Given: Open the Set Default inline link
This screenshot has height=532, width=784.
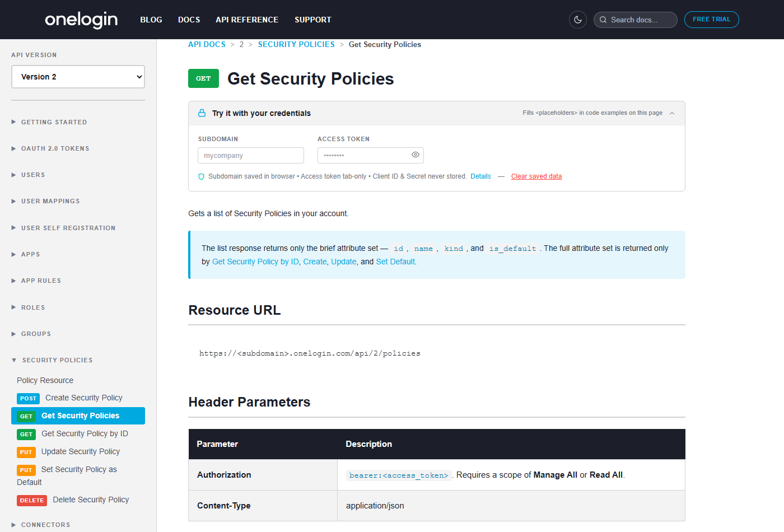Looking at the screenshot, I should 395,262.
